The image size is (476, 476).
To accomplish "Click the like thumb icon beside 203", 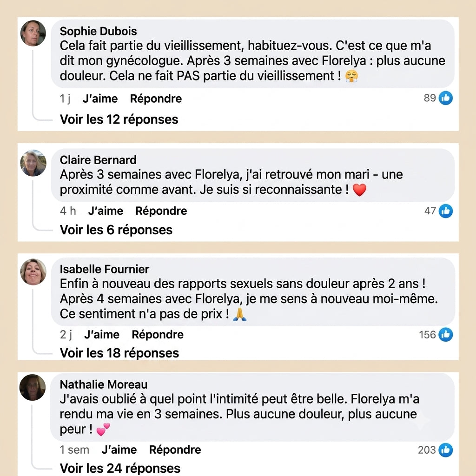I will 445,450.
